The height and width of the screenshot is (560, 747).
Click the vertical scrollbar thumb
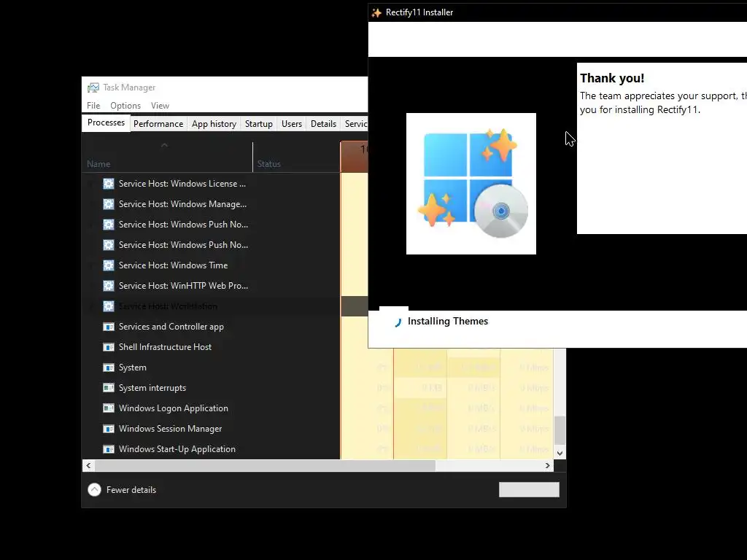coord(560,430)
